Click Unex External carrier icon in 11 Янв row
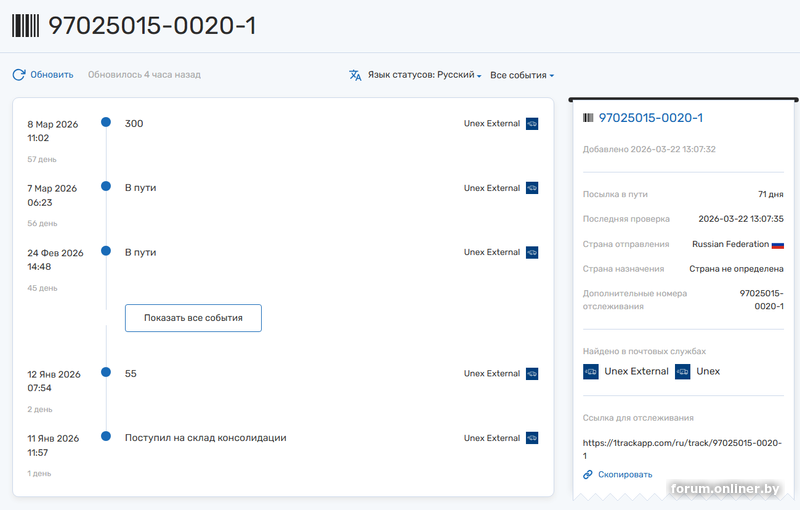This screenshot has width=800, height=510. click(532, 438)
